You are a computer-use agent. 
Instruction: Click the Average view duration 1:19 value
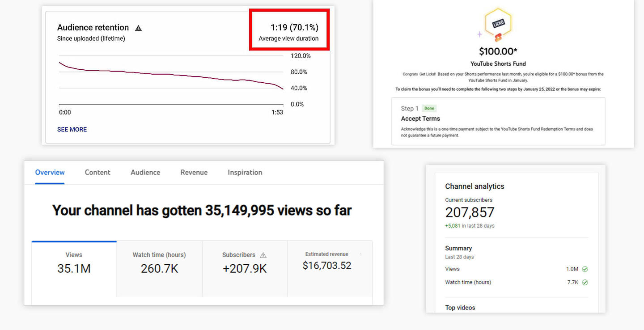coord(294,28)
